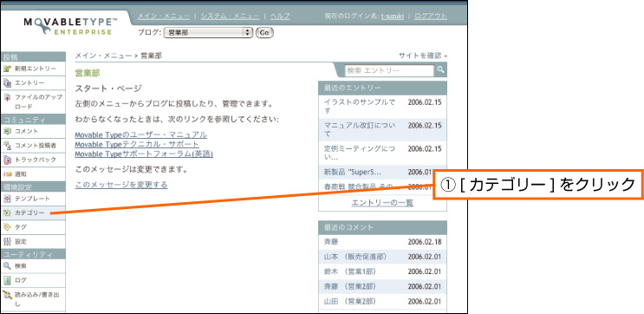Image resolution: width=644 pixels, height=314 pixels.
Task: Open the タグ icon
Action: [7, 227]
